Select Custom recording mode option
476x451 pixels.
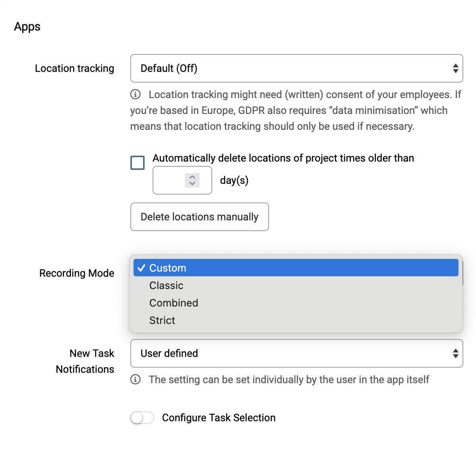[x=296, y=268]
